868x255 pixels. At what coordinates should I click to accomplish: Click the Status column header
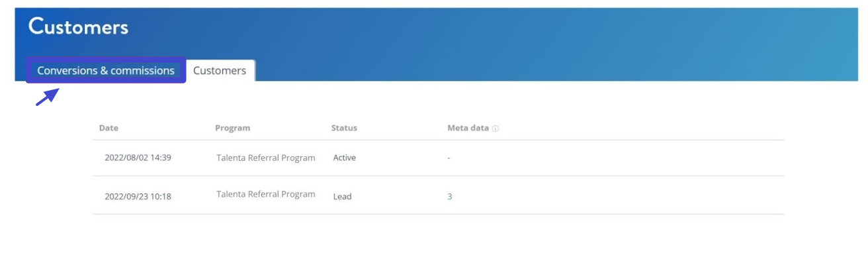pyautogui.click(x=344, y=128)
